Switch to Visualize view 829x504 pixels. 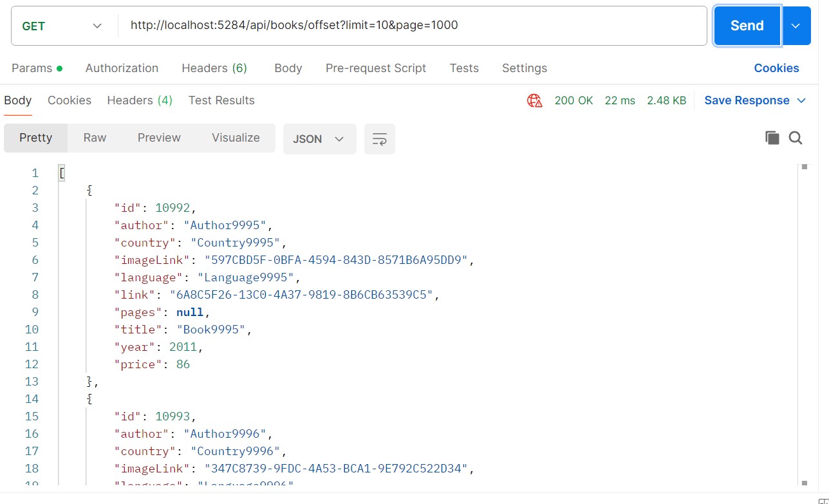236,138
